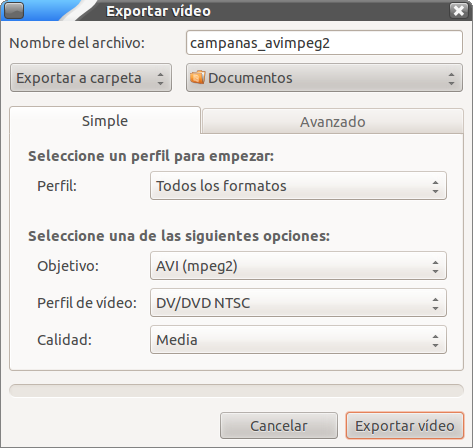Viewport: 473px width, 448px height.
Task: Change the Perfil de vídeo DV/DVD NTSC selection
Action: click(298, 303)
